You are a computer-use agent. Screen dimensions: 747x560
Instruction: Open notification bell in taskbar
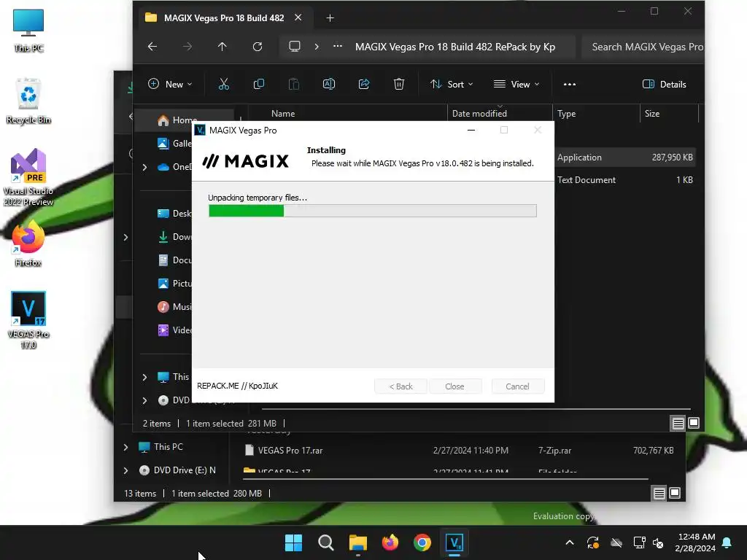(727, 542)
